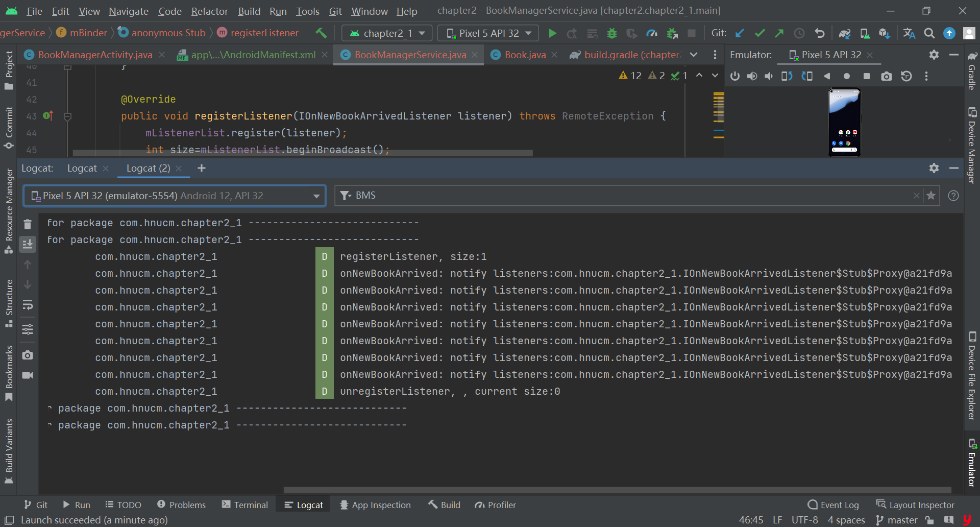Open editor tabs options menu

[715, 55]
